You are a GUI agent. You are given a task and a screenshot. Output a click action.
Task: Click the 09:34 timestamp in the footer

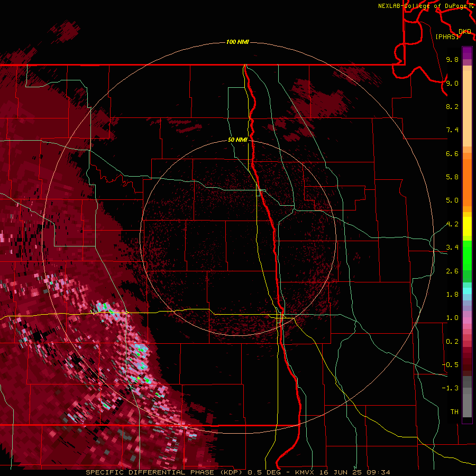point(379,472)
